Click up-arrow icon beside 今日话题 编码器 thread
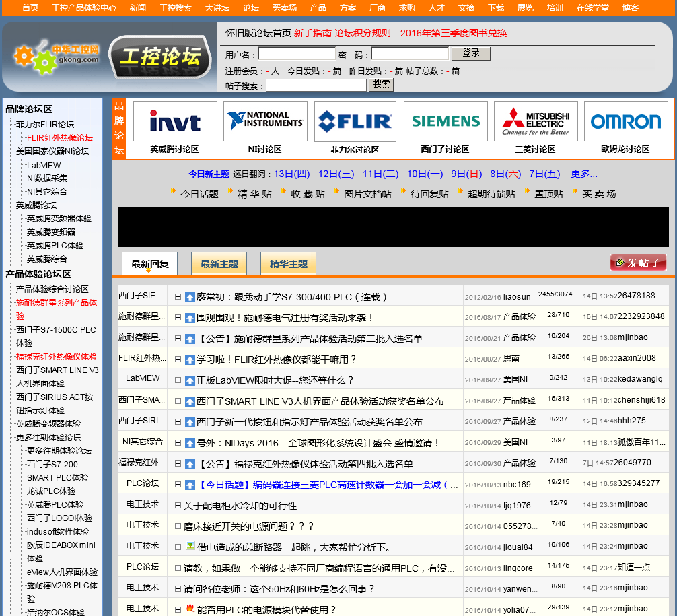This screenshot has height=616, width=677. (x=190, y=485)
